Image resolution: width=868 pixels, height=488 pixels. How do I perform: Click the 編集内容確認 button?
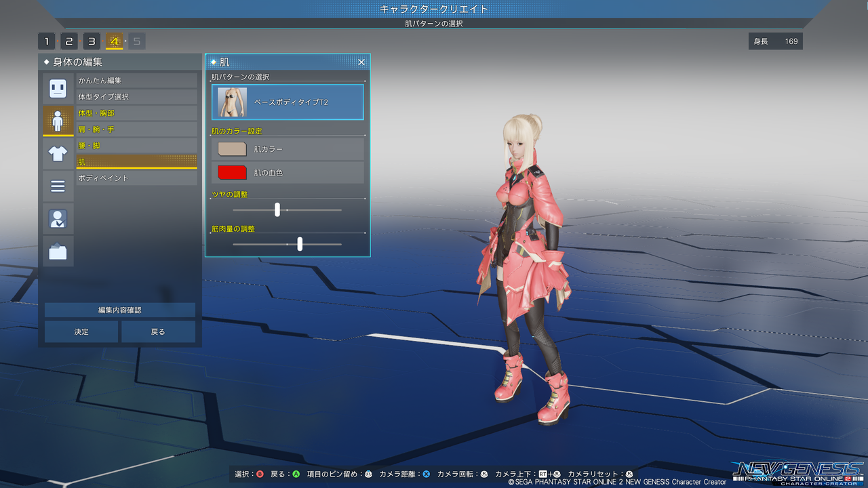120,310
